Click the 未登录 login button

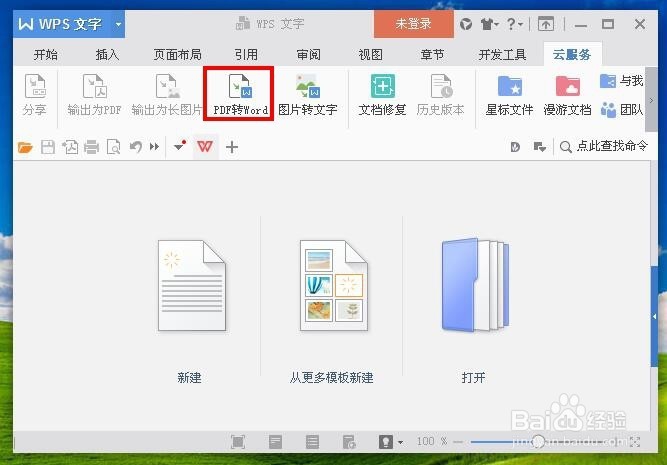click(413, 24)
